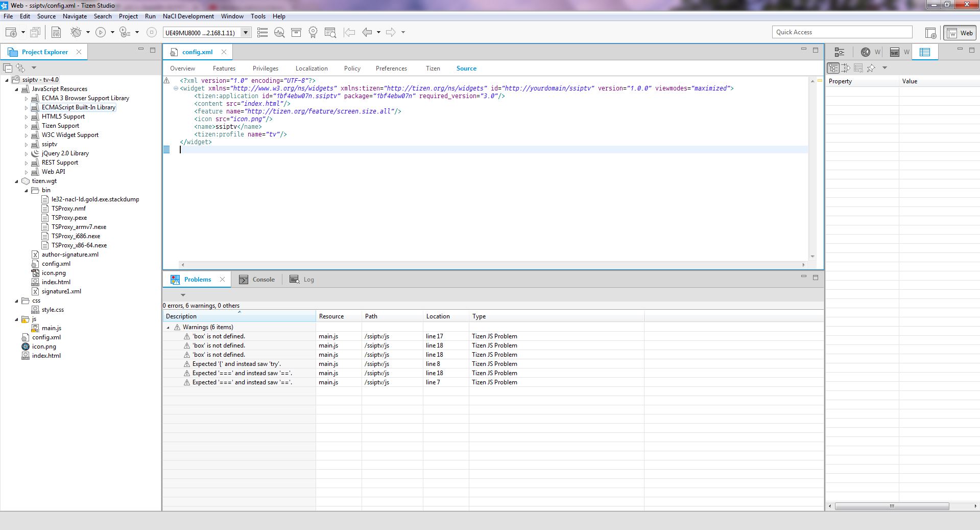
Task: Close the Problems view tab
Action: coord(222,279)
